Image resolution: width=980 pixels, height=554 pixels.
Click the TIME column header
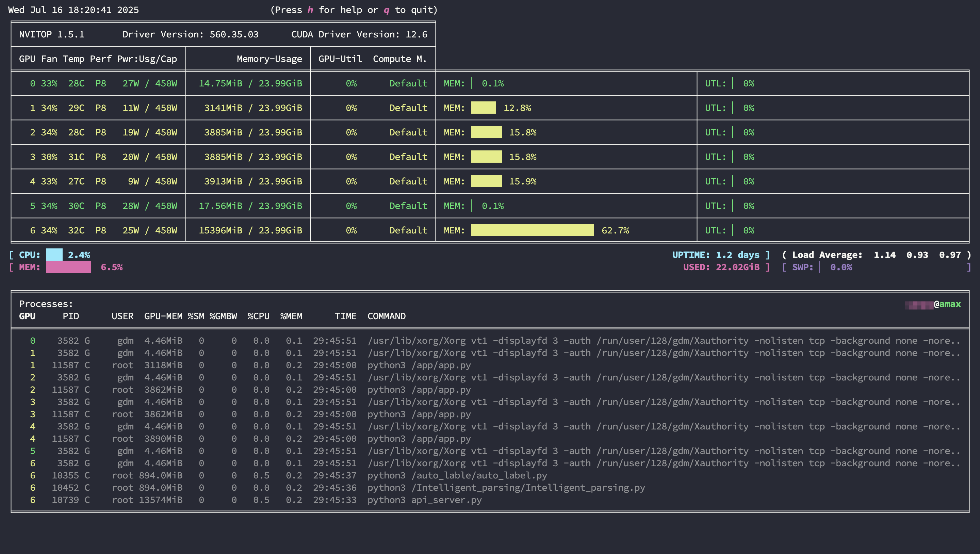coord(345,316)
